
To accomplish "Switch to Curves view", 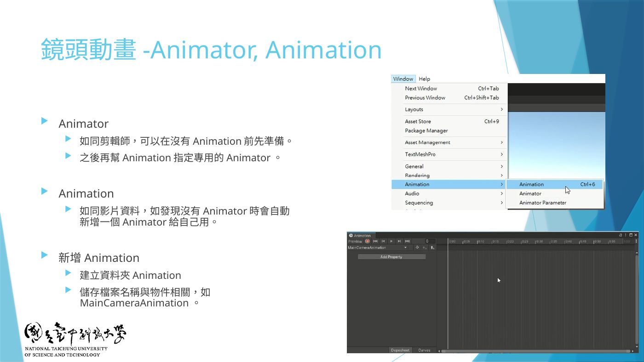I will [x=424, y=350].
